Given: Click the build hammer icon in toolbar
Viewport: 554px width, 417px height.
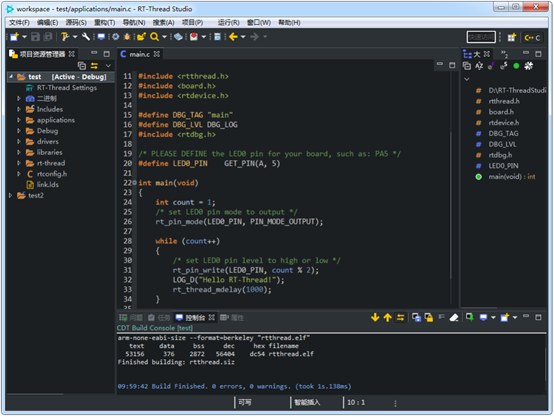Looking at the screenshot, I should (x=65, y=36).
